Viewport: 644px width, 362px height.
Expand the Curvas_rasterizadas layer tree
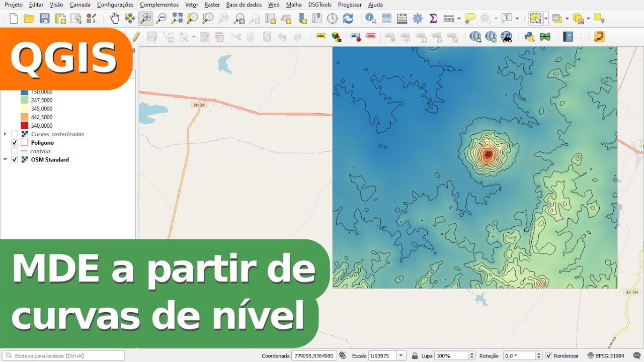5,134
